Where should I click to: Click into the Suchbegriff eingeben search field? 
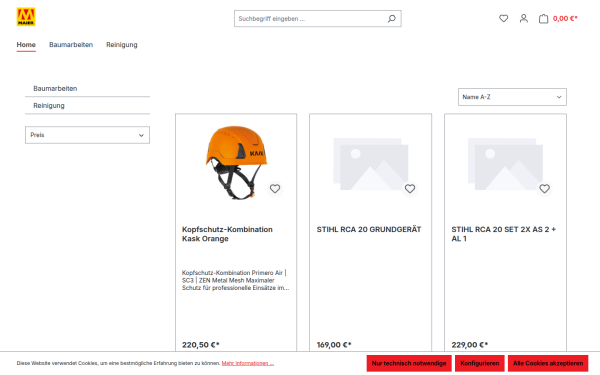tap(310, 18)
